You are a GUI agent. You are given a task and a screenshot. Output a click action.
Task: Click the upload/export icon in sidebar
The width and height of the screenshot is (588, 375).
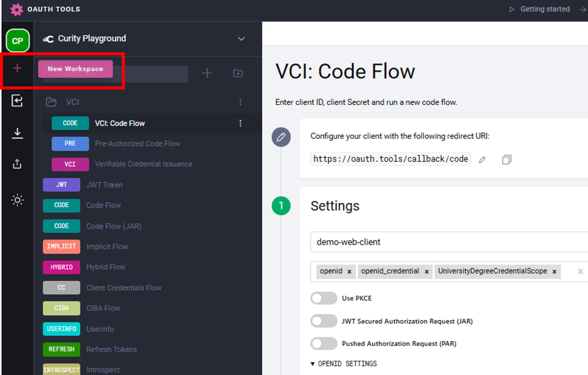click(x=17, y=164)
